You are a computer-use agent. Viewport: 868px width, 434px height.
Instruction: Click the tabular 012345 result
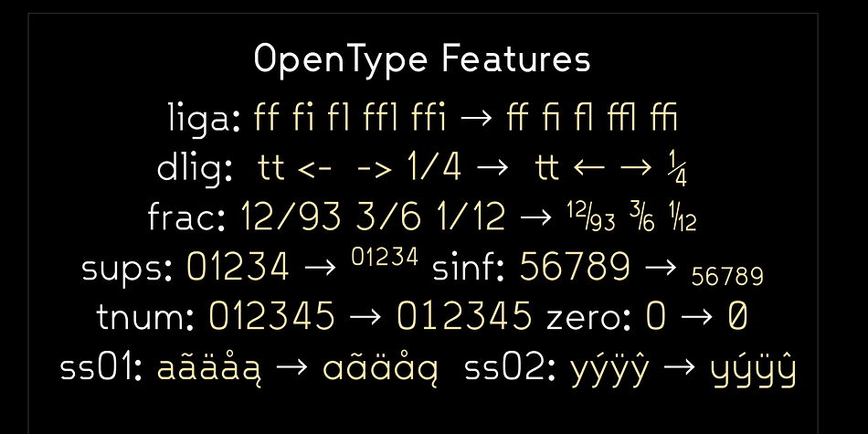(465, 317)
